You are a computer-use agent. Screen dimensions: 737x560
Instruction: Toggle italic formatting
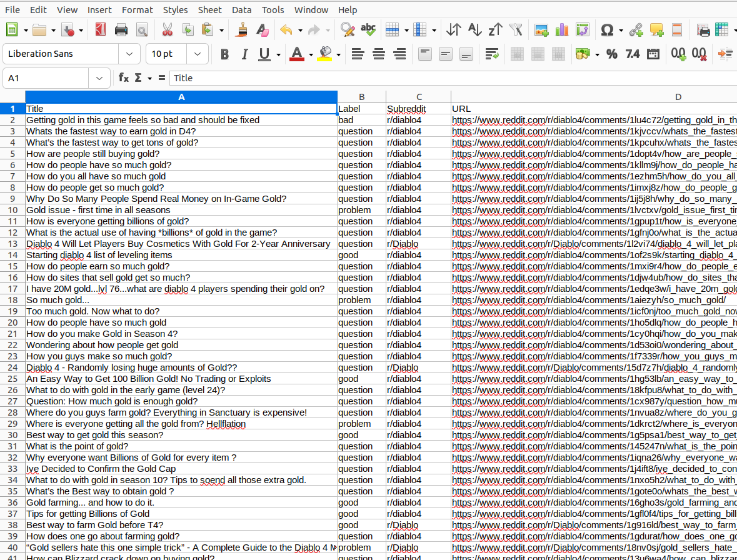point(244,54)
